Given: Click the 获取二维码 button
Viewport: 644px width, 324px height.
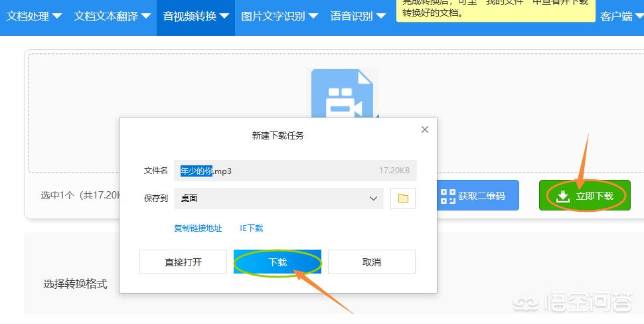Looking at the screenshot, I should coord(477,195).
